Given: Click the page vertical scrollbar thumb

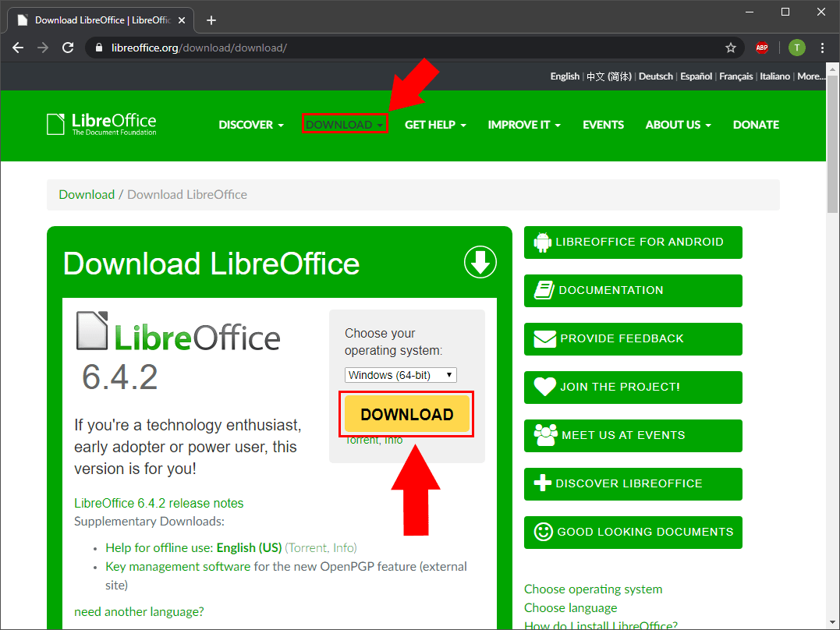Looking at the screenshot, I should [x=832, y=144].
